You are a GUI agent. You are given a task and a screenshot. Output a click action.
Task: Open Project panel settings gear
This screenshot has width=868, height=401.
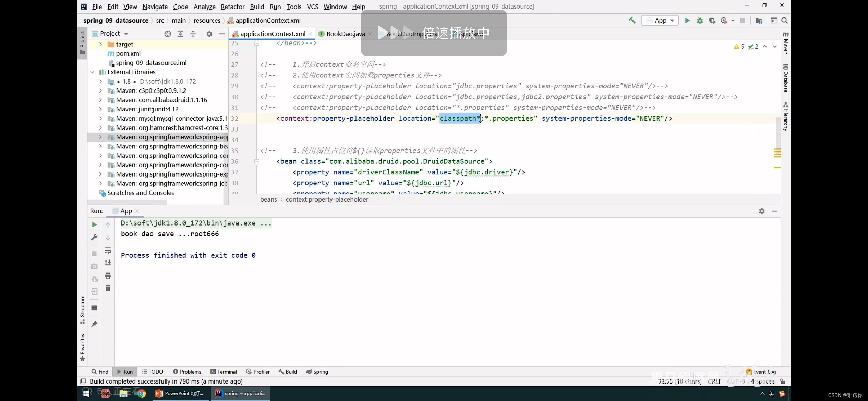[209, 34]
